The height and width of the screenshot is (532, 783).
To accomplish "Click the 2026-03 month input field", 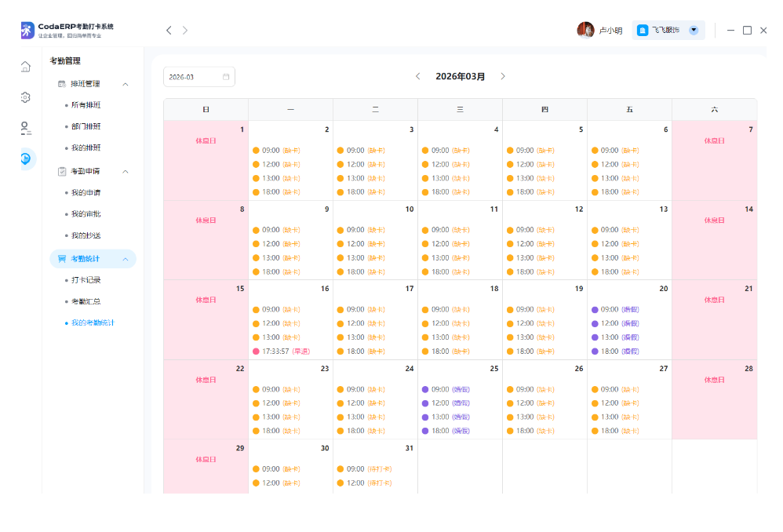I will pyautogui.click(x=192, y=77).
